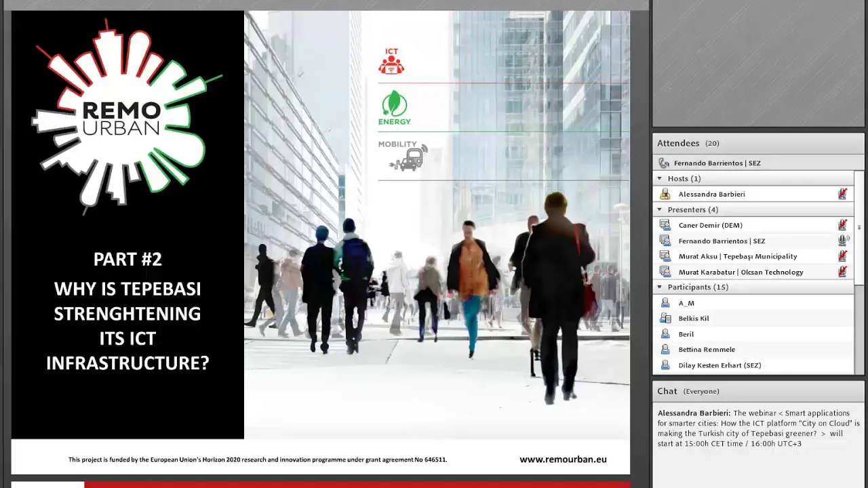Click the participant icon beside Bettina Remmele
This screenshot has width=868, height=488.
pos(665,350)
